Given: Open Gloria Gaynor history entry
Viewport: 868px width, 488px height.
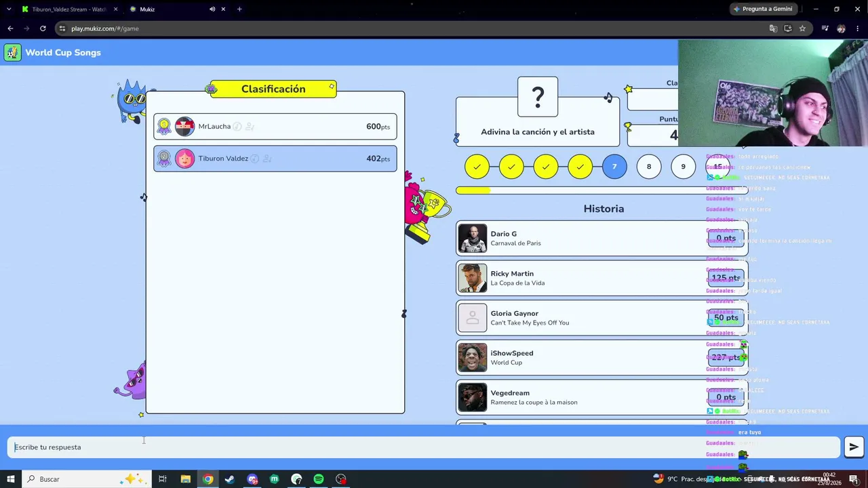Looking at the screenshot, I should pyautogui.click(x=602, y=318).
